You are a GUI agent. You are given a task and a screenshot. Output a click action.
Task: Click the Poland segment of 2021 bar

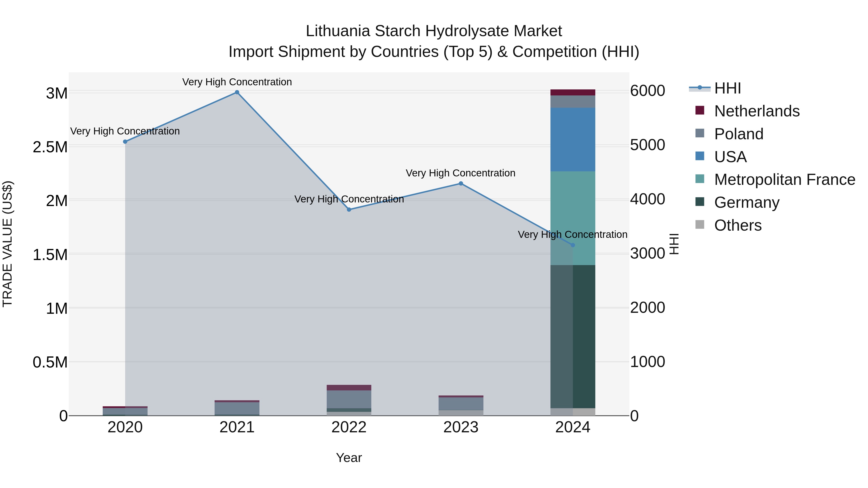tap(237, 408)
